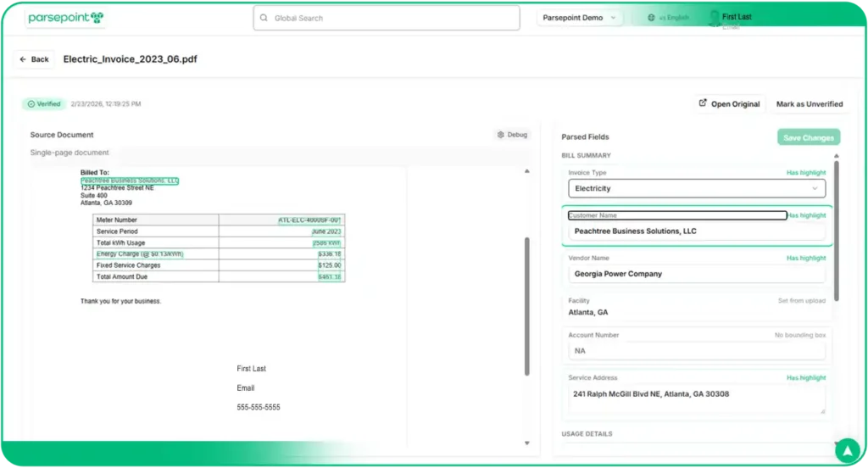Open the Parsepoint Demo workspace dropdown
The width and height of the screenshot is (868, 468).
click(x=580, y=18)
